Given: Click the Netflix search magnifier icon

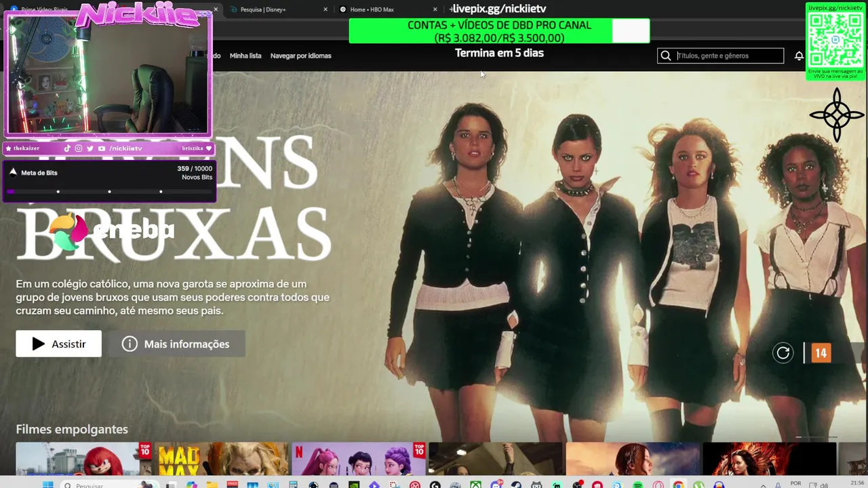Looking at the screenshot, I should pos(665,56).
